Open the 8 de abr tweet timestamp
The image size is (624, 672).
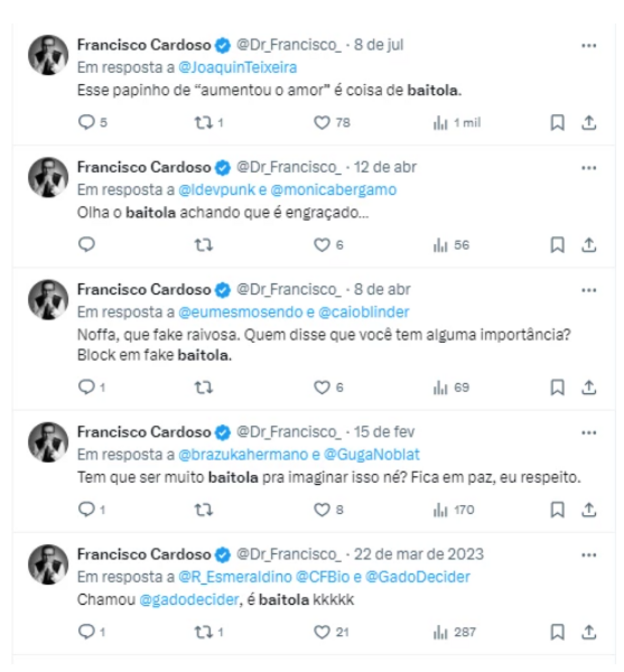(382, 289)
